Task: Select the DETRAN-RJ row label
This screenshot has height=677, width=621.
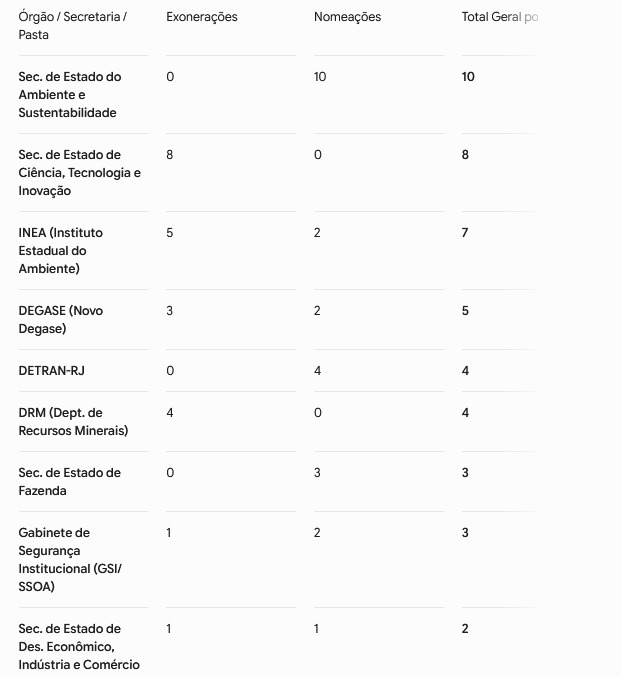Action: pos(51,370)
